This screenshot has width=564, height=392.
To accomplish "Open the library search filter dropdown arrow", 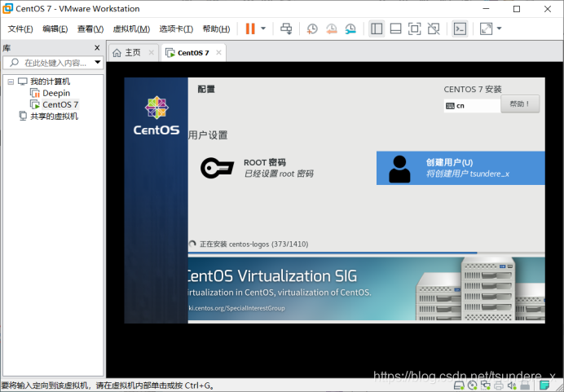I will tap(98, 62).
